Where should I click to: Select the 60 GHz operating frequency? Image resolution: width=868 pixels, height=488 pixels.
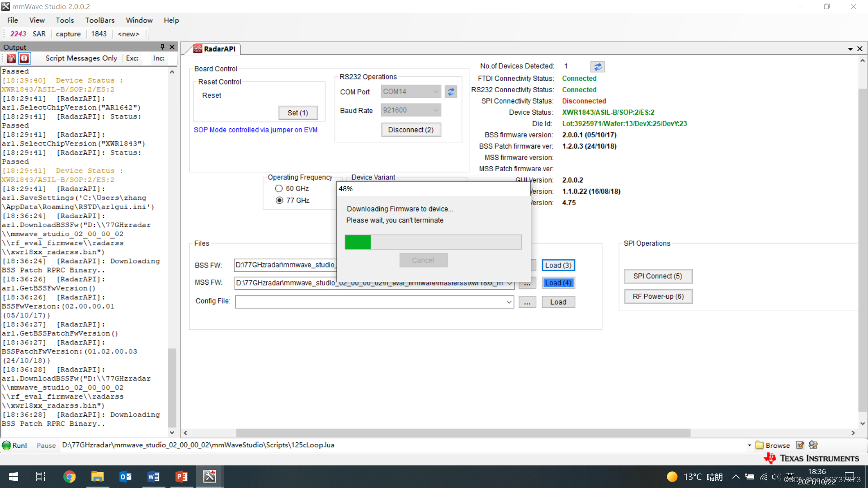coord(279,188)
